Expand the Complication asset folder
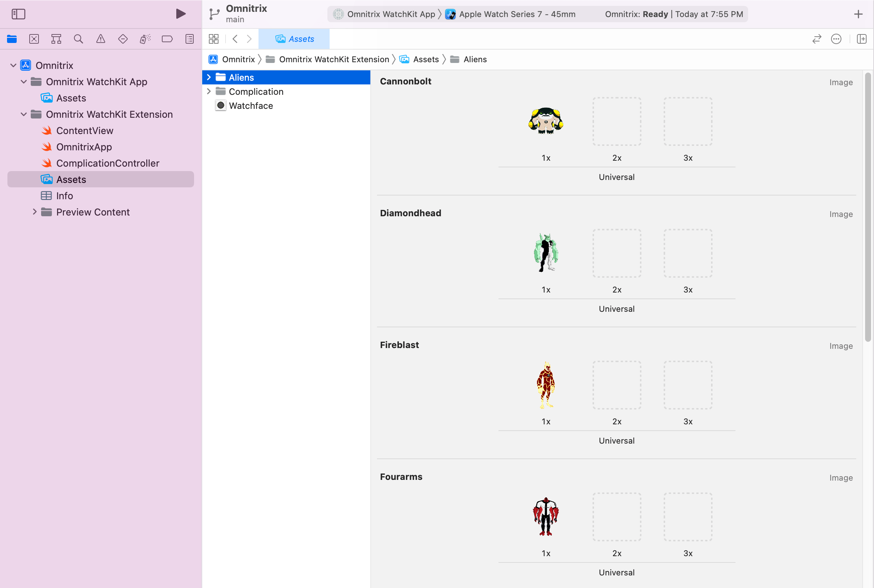This screenshot has height=588, width=874. 209,91
